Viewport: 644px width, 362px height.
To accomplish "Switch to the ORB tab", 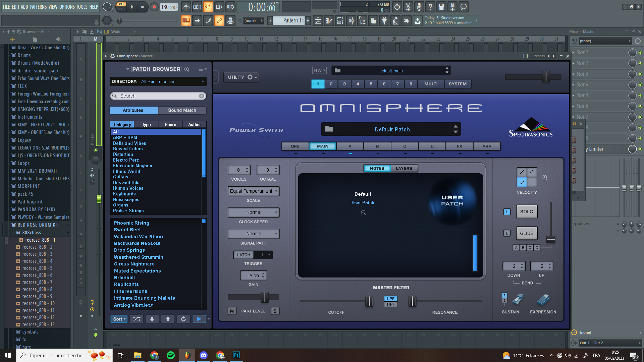I will [295, 146].
